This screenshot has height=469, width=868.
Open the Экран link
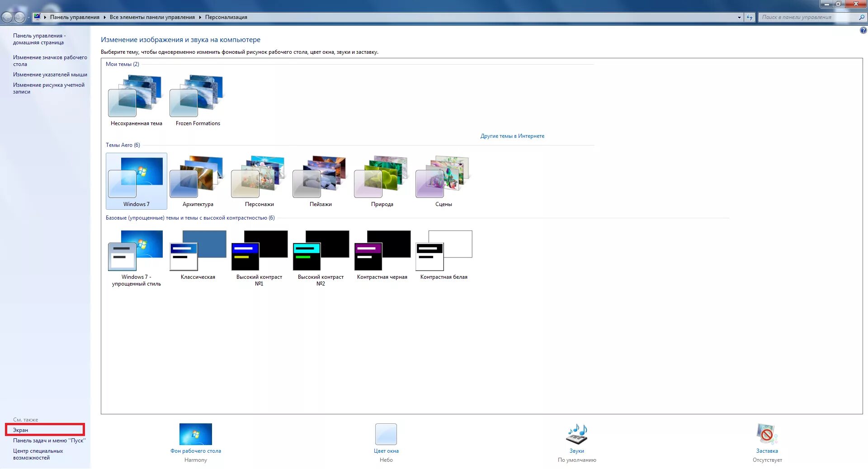pos(20,430)
